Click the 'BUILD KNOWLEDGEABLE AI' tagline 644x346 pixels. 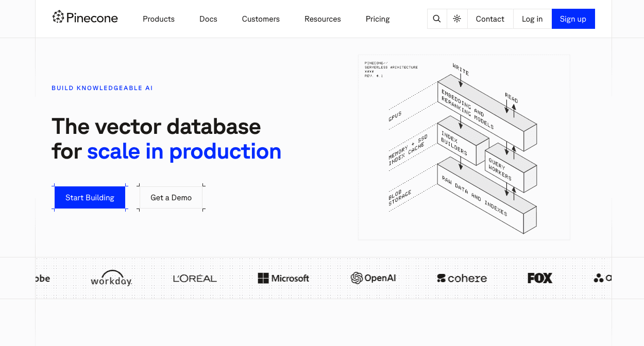click(102, 88)
